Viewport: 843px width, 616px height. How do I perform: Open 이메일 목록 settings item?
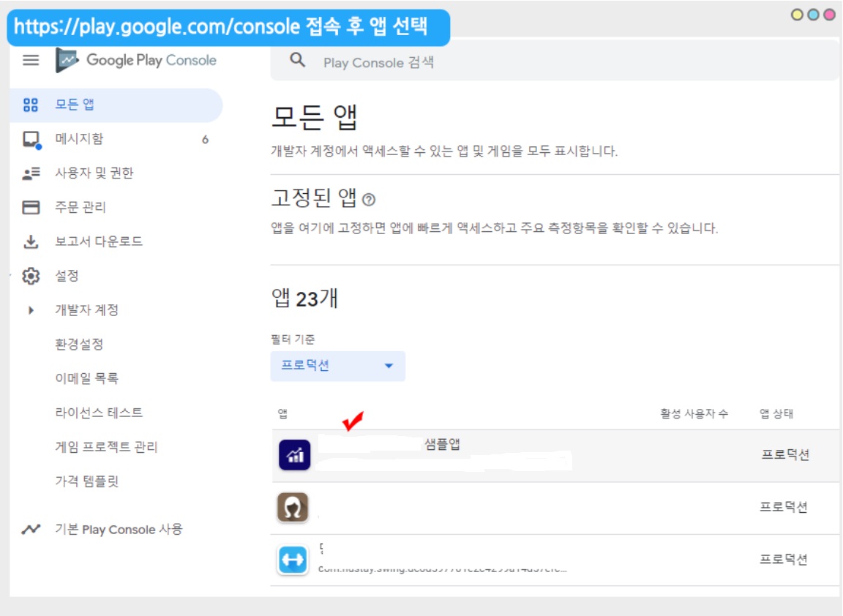86,378
